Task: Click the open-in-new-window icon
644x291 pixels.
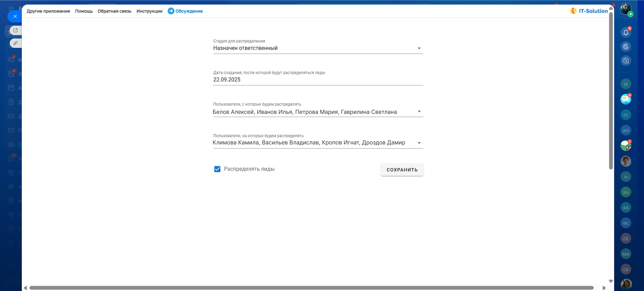Action: pos(15,31)
